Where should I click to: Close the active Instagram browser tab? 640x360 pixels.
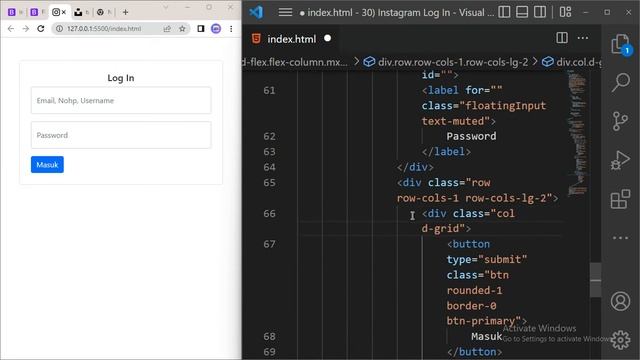[x=64, y=12]
